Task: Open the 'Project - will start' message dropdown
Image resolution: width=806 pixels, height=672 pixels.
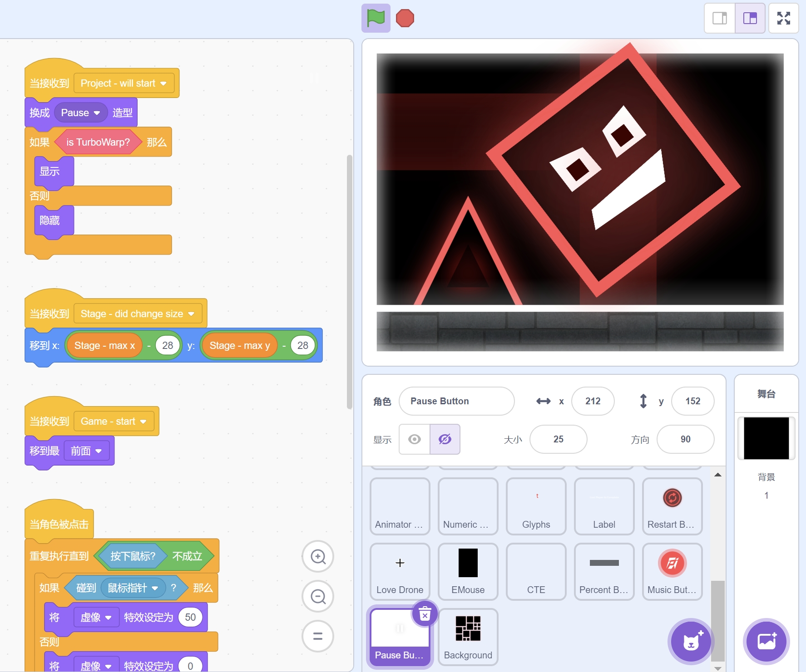Action: pyautogui.click(x=163, y=83)
